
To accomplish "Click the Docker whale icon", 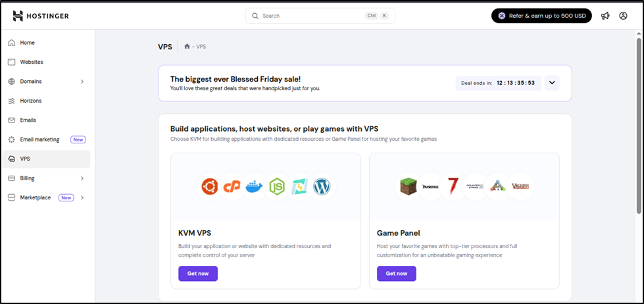I will pyautogui.click(x=254, y=186).
